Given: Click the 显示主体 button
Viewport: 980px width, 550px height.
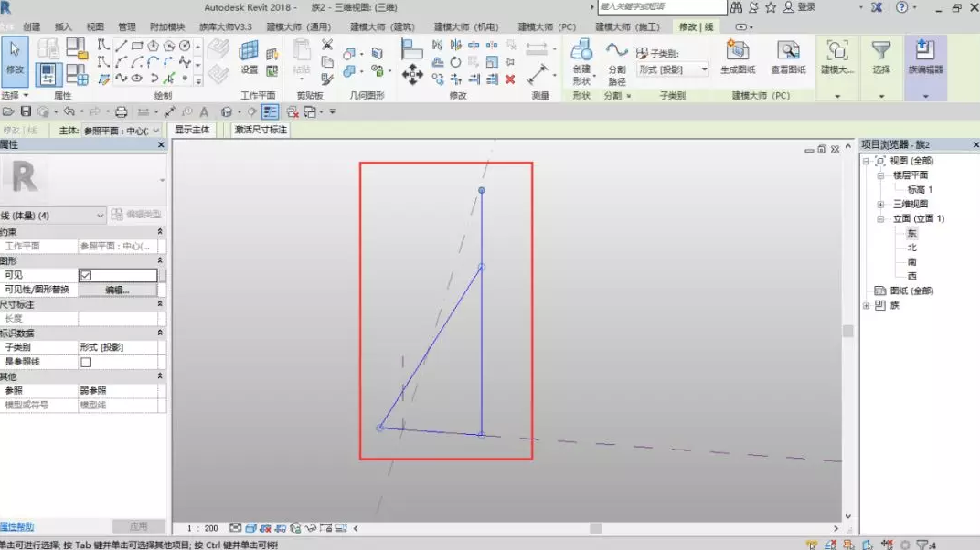Looking at the screenshot, I should tap(193, 130).
